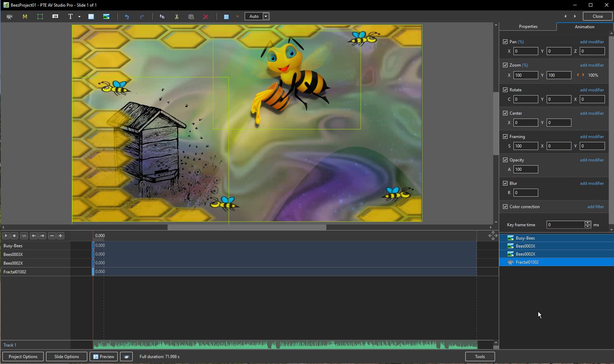The width and height of the screenshot is (614, 364).
Task: Select Bees0002X in the objects list
Action: (x=556, y=254)
